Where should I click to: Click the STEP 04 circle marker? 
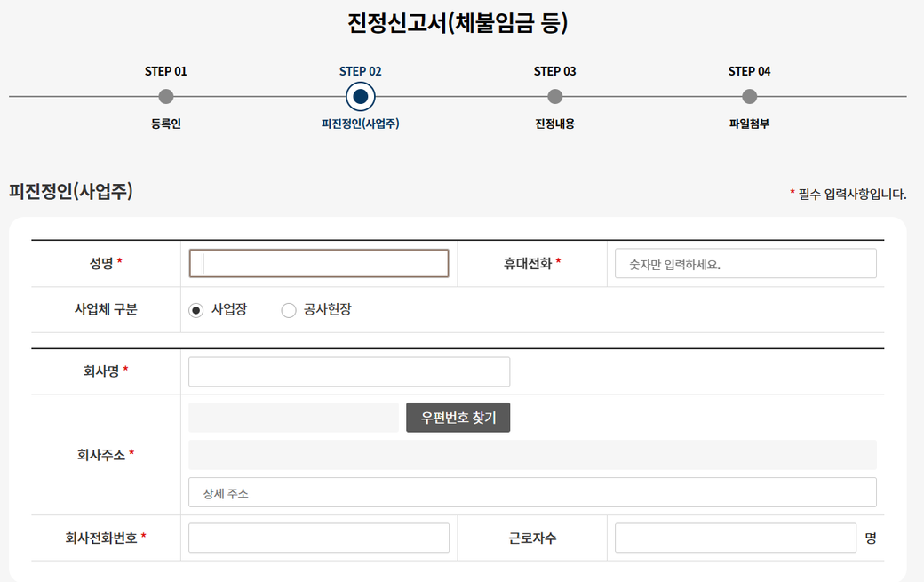749,97
